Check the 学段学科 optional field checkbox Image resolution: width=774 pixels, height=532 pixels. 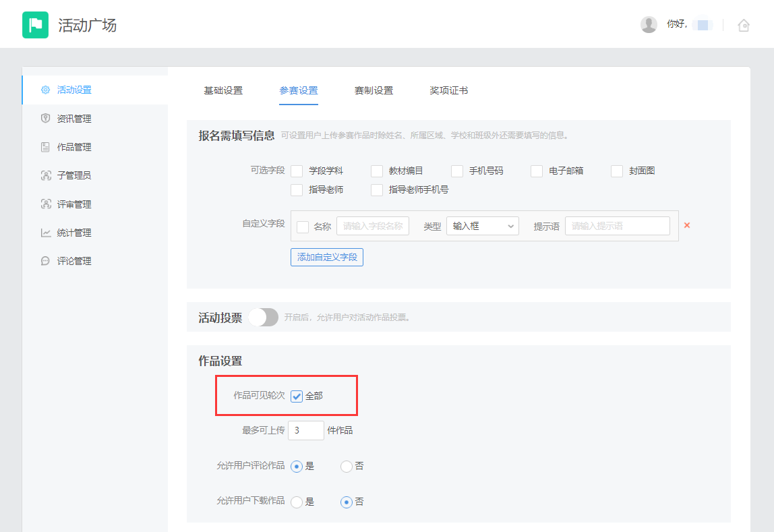tap(297, 171)
